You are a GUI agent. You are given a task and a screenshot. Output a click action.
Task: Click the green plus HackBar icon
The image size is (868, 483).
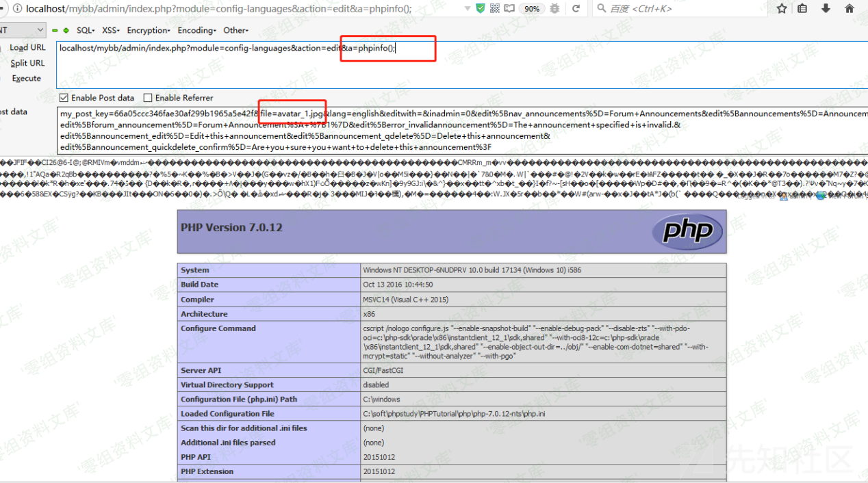click(x=66, y=31)
